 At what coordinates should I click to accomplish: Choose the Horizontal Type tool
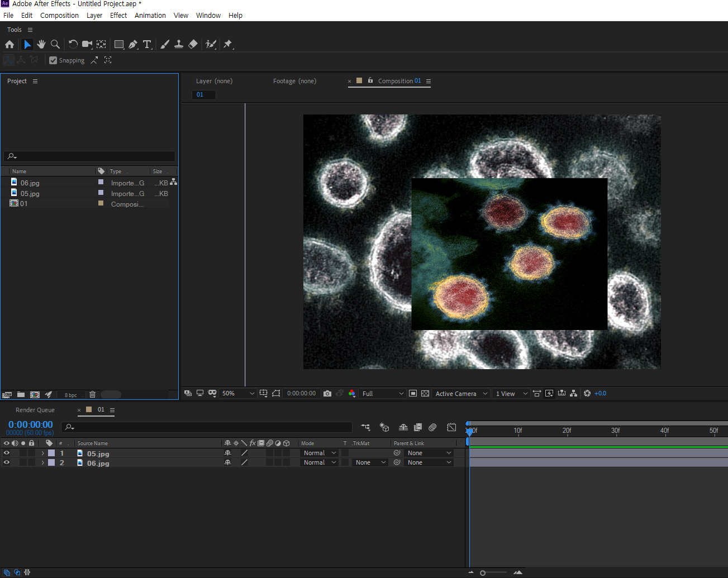(x=147, y=44)
